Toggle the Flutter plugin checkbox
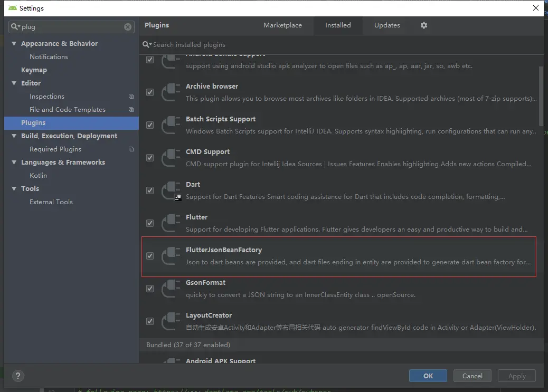 pos(150,223)
